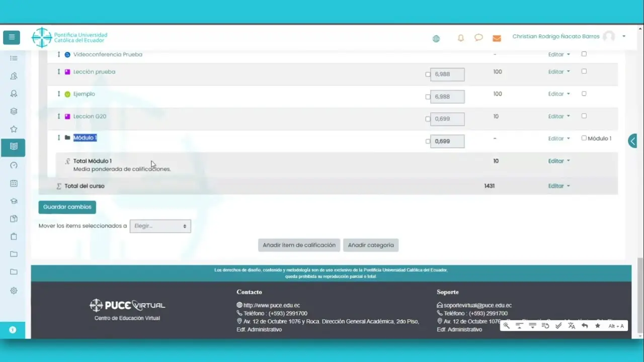This screenshot has width=644, height=362.
Task: Click the weight field of Módulo 1
Action: (447, 141)
